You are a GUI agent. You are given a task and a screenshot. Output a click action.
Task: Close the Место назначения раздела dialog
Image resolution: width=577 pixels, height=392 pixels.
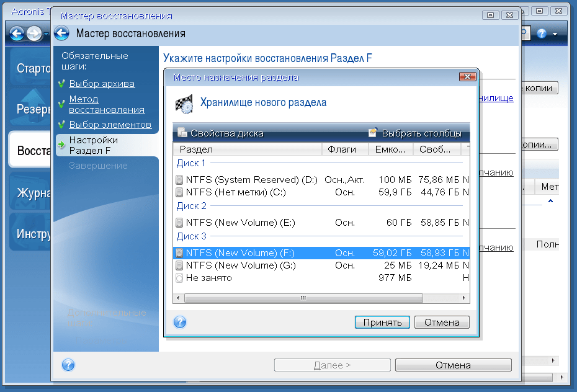coord(467,77)
